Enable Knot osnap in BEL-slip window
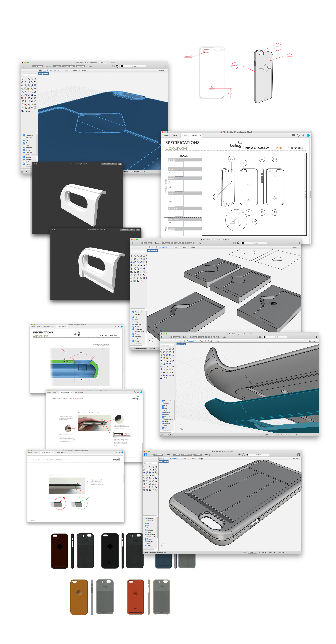Image resolution: width=336 pixels, height=644 pixels. [163, 426]
